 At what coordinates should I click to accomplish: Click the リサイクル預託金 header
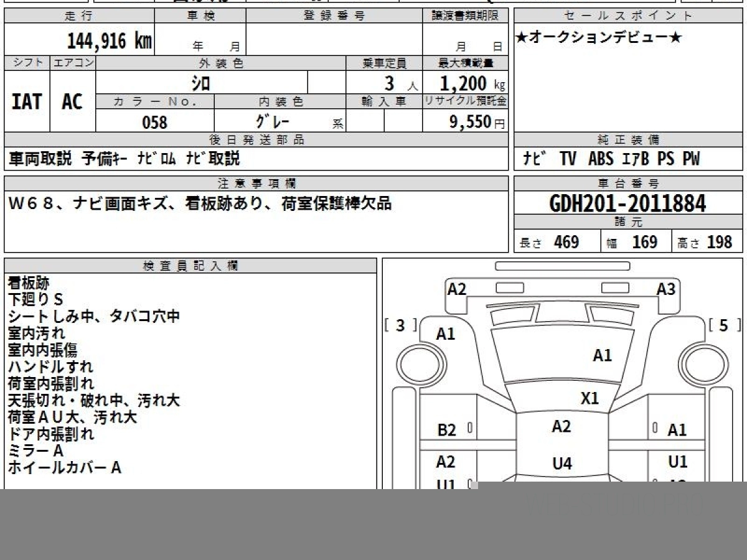pyautogui.click(x=466, y=101)
